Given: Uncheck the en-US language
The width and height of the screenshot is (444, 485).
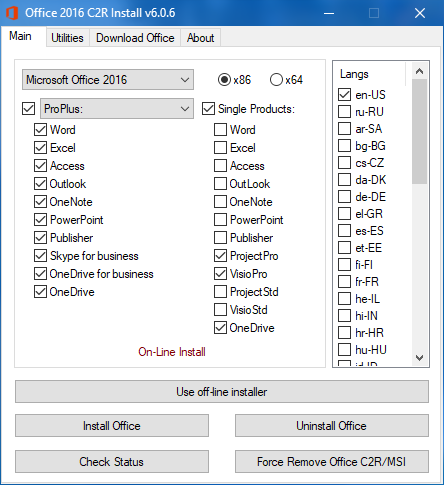Looking at the screenshot, I should click(x=344, y=95).
